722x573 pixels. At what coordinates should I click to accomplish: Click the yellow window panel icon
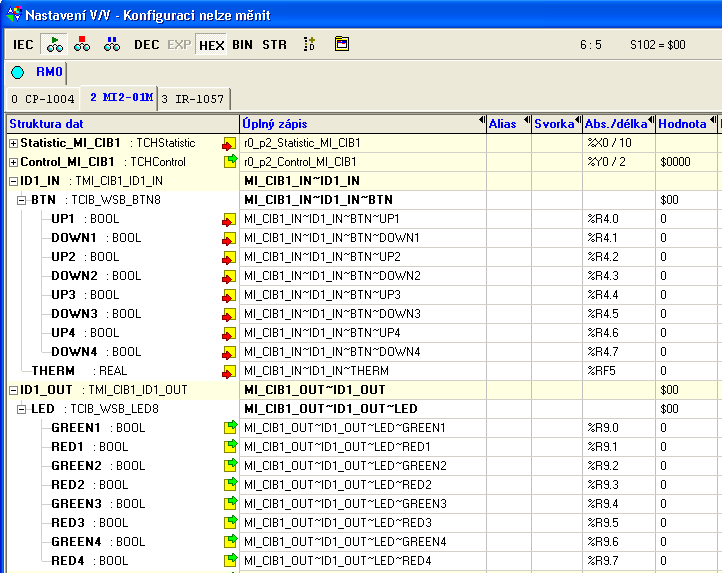coord(342,44)
